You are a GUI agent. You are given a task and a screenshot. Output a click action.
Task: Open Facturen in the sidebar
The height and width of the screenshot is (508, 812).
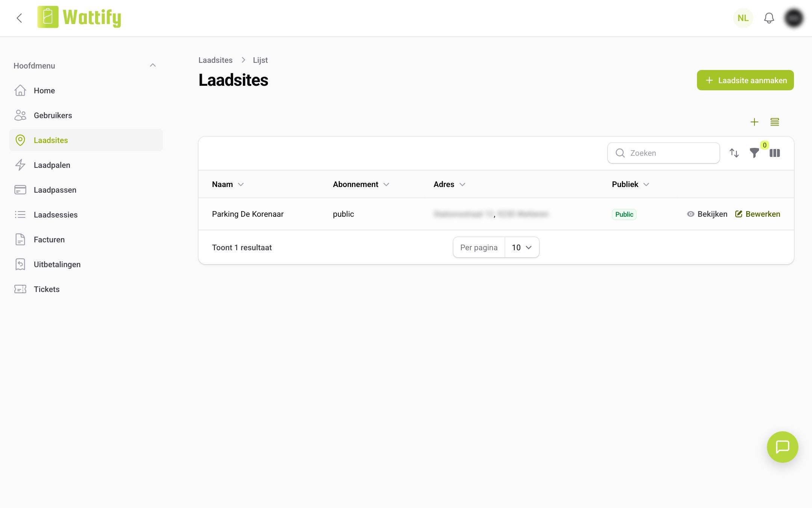[x=86, y=240]
